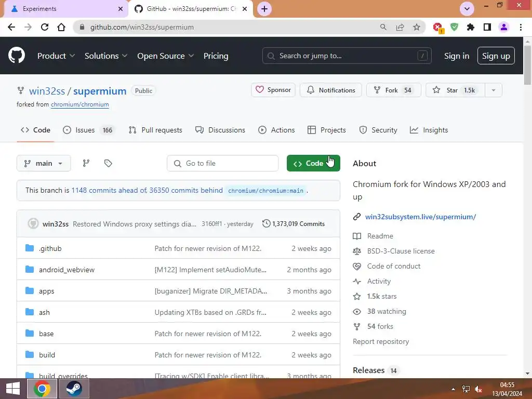
Task: View tags icon in the repository toolbar
Action: 108,163
